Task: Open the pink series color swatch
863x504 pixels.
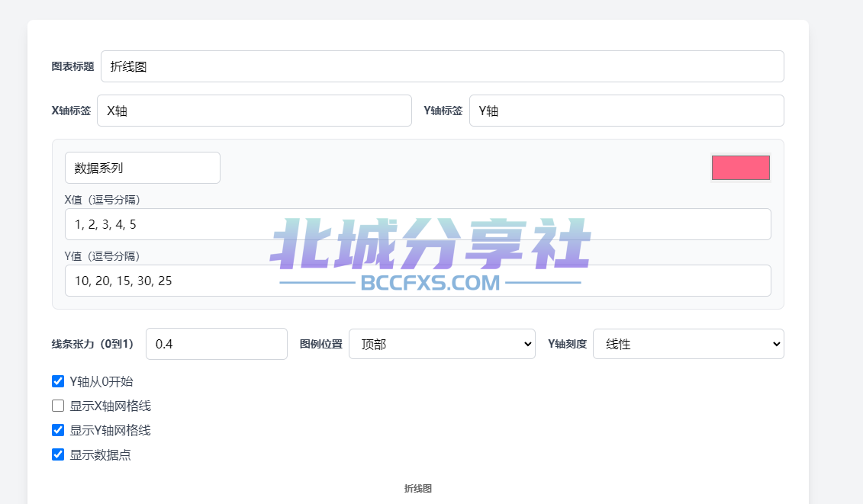Action: click(741, 168)
